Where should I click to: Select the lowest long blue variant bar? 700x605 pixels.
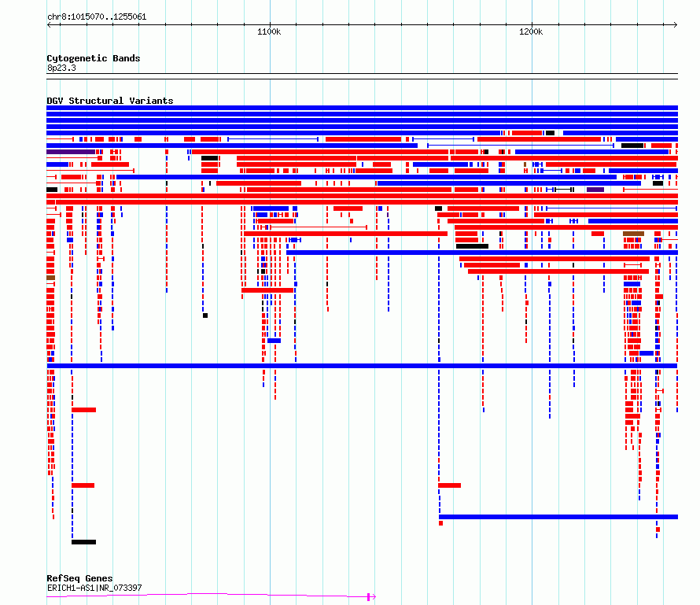(558, 517)
